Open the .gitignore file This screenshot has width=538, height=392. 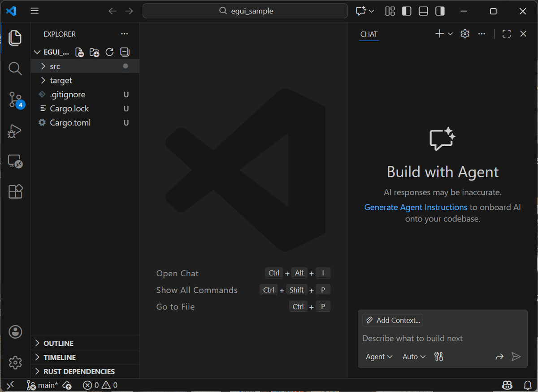tap(85, 95)
